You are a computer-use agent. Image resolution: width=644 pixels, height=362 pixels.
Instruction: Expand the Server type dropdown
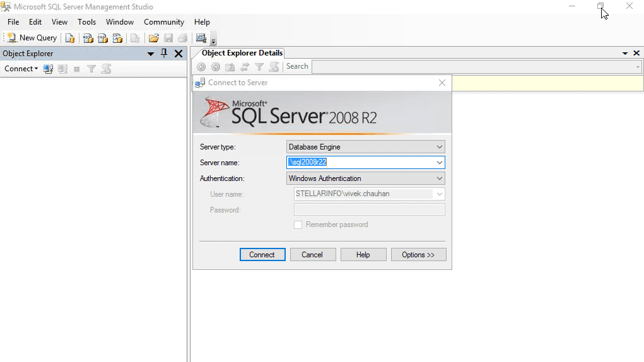click(440, 147)
